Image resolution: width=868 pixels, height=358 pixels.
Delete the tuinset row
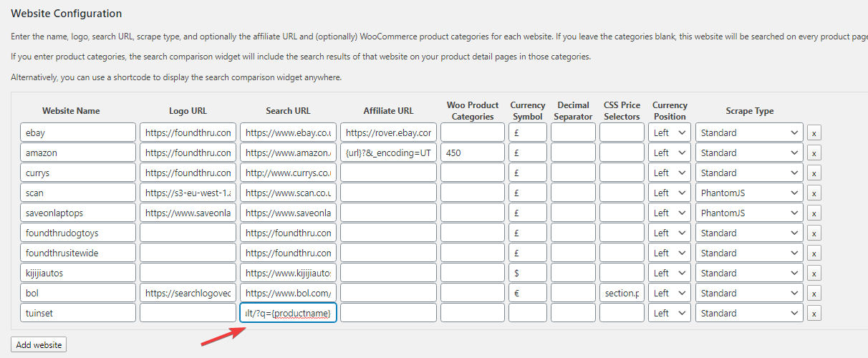pos(814,313)
